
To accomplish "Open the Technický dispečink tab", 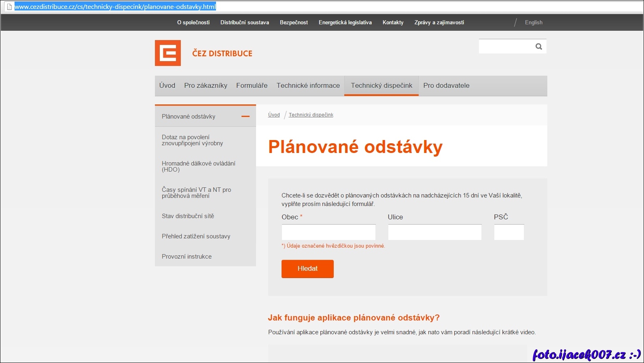I will (x=381, y=86).
